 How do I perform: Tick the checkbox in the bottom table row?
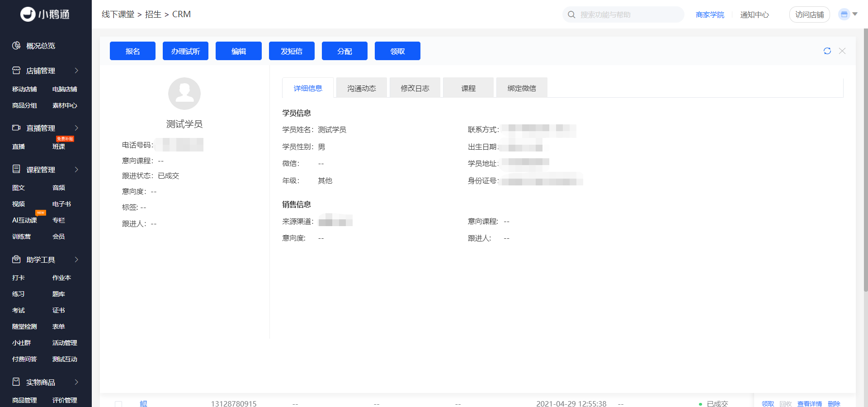click(118, 404)
